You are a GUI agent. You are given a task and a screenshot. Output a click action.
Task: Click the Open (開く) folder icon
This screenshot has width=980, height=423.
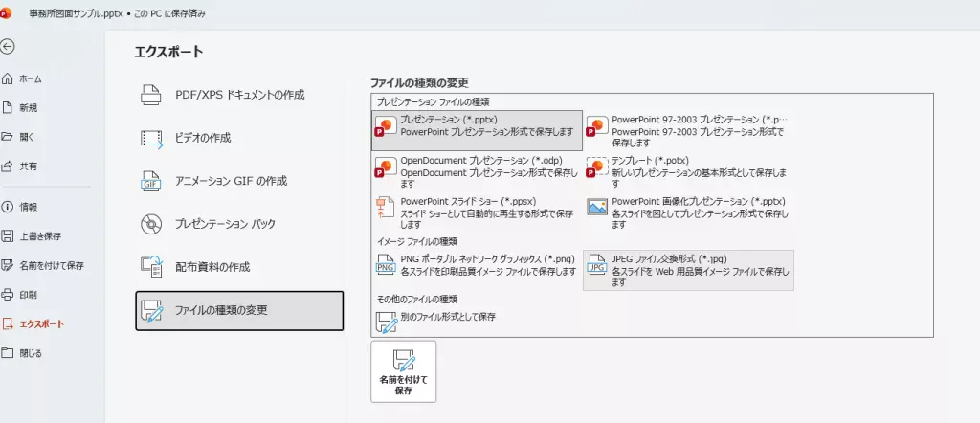coord(8,136)
